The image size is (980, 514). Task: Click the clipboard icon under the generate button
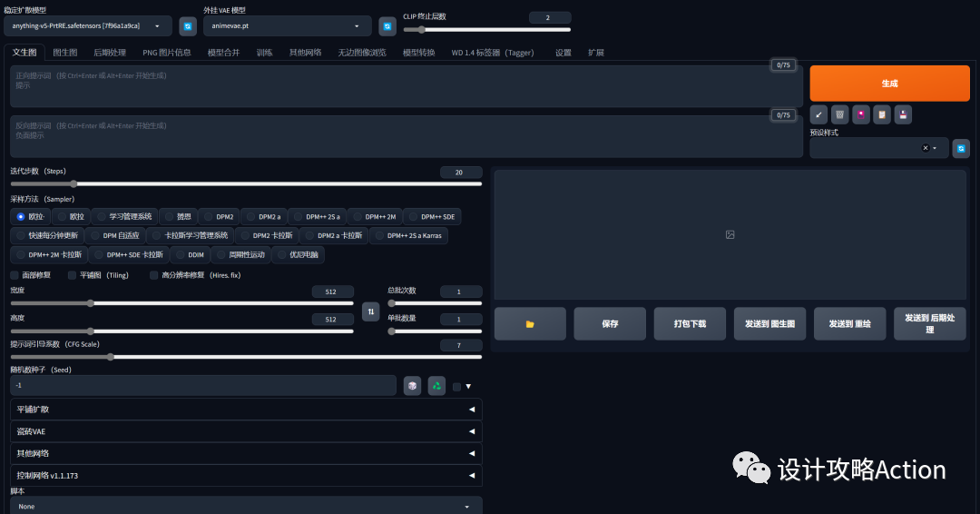pyautogui.click(x=881, y=114)
